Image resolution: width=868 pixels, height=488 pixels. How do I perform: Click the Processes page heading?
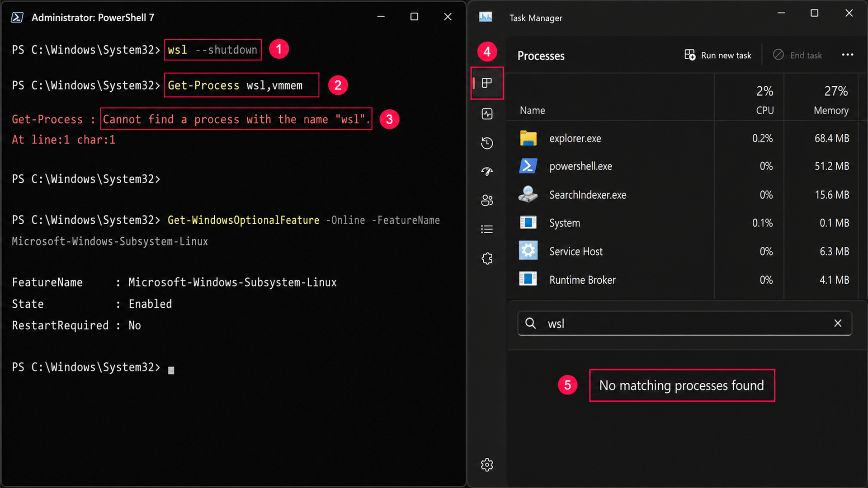[x=541, y=56]
